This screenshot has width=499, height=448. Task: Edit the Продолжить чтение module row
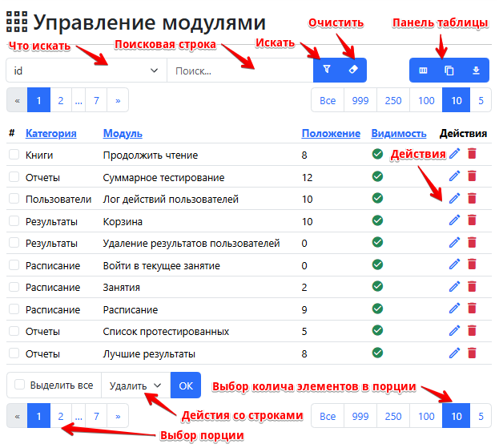click(x=454, y=154)
